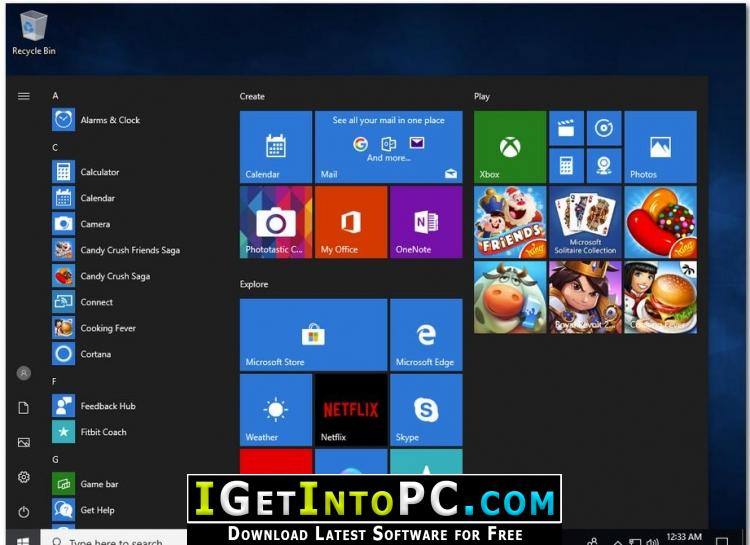This screenshot has width=750, height=545.
Task: Launch Candy Crush Friends Saga from list
Action: click(116, 250)
